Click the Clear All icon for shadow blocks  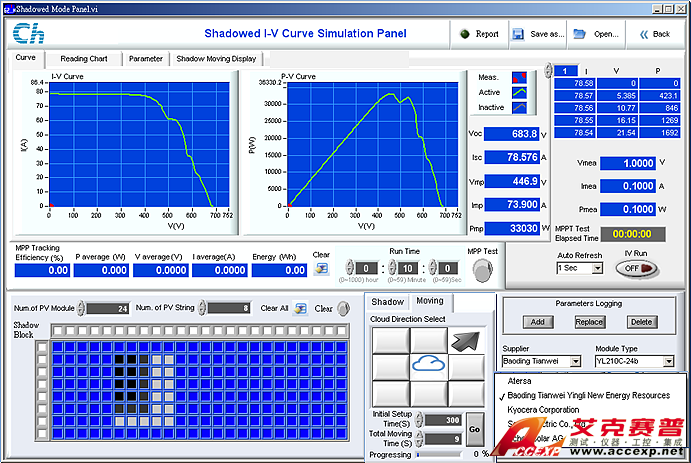coord(301,308)
